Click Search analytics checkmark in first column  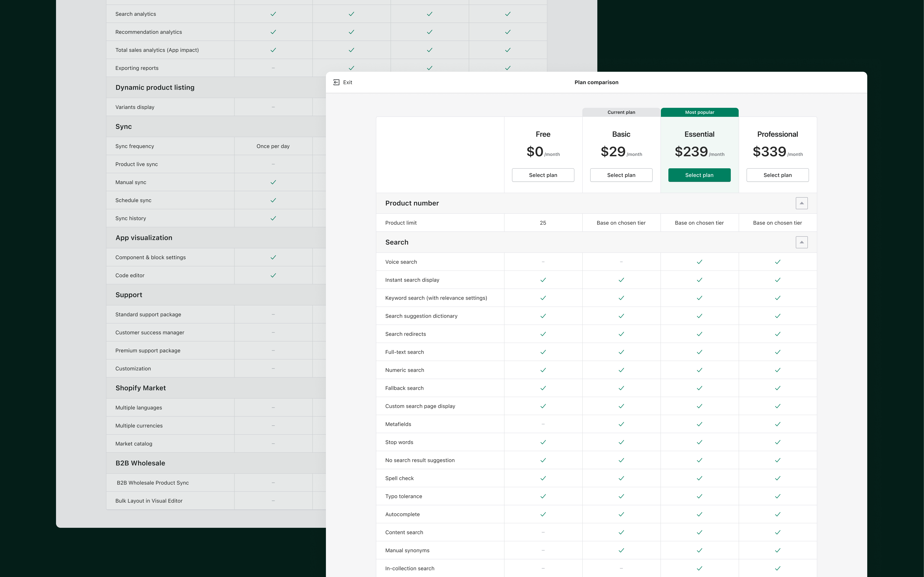tap(273, 14)
